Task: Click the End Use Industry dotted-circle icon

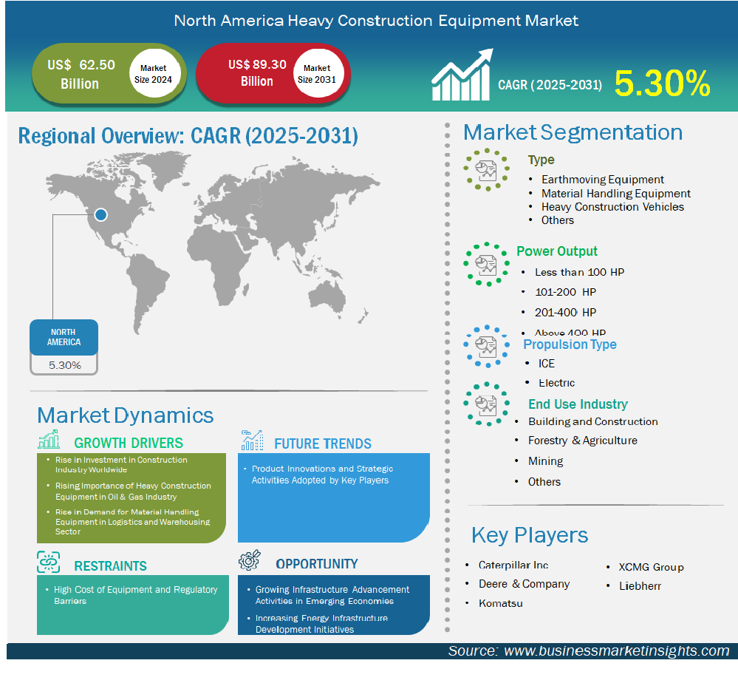Action: point(487,404)
